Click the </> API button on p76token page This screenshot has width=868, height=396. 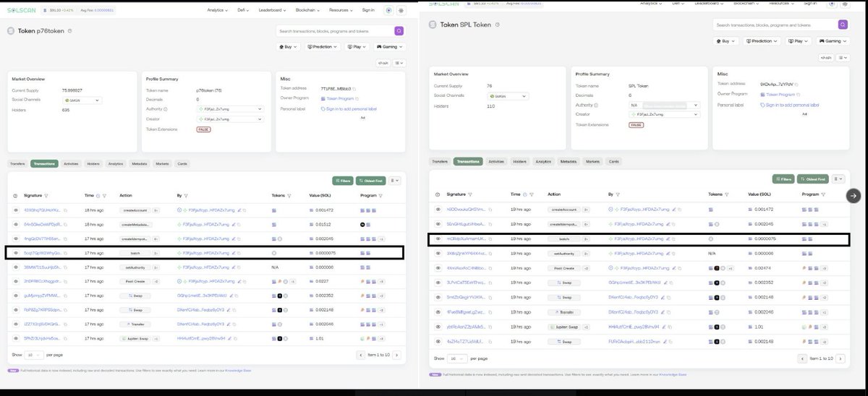point(383,63)
